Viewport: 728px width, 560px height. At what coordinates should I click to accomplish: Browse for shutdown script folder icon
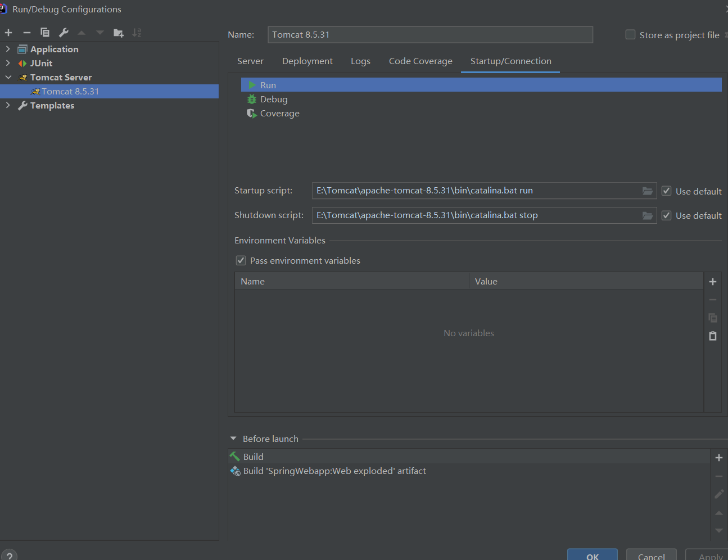(x=648, y=215)
